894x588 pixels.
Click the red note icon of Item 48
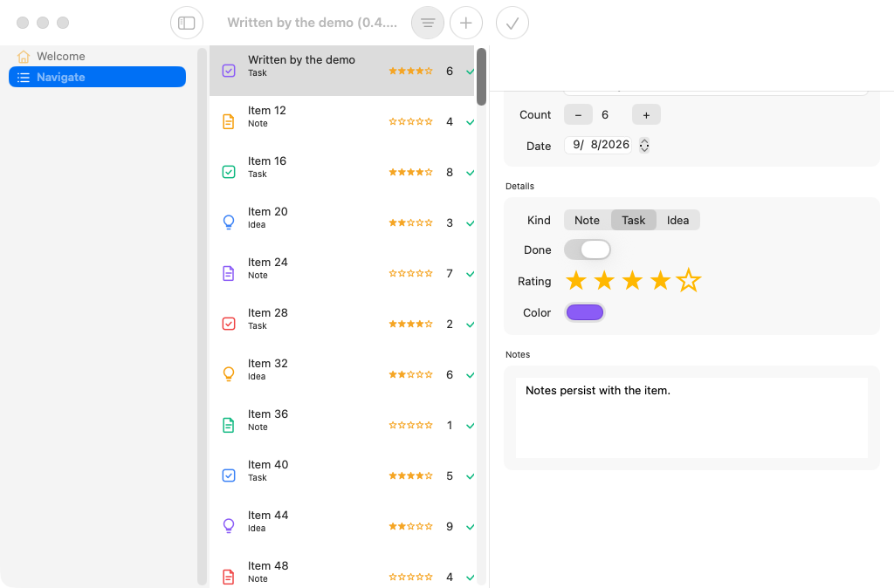coord(228,577)
